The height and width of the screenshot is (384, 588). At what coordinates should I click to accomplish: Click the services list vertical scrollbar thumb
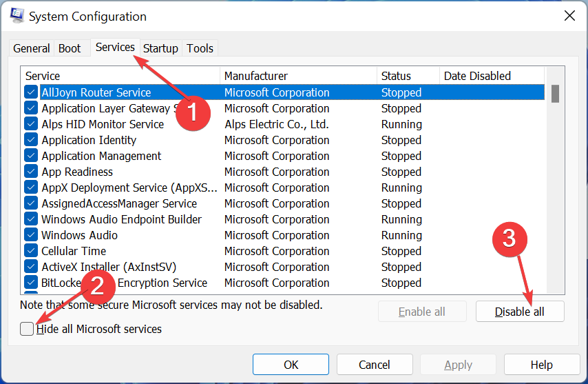pyautogui.click(x=555, y=93)
